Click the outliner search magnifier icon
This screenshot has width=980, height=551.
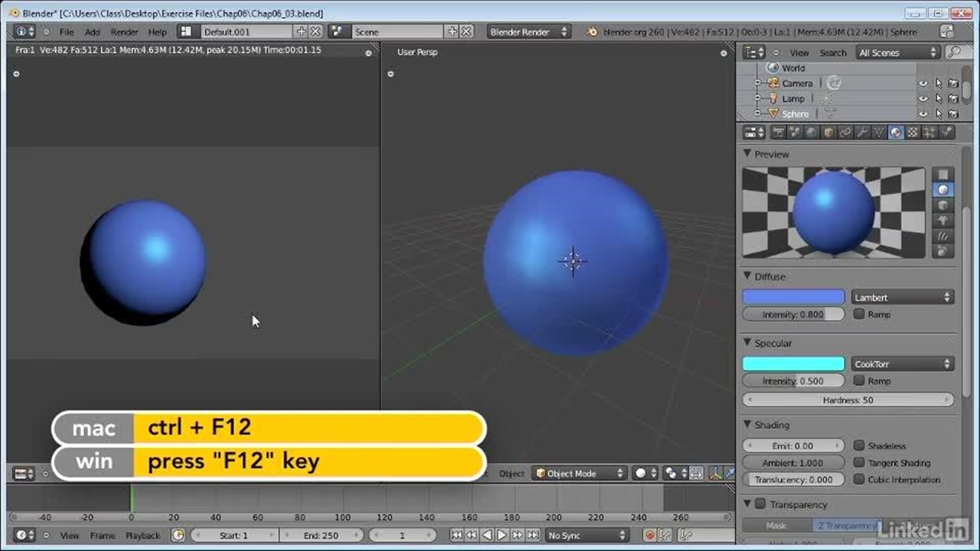click(954, 52)
